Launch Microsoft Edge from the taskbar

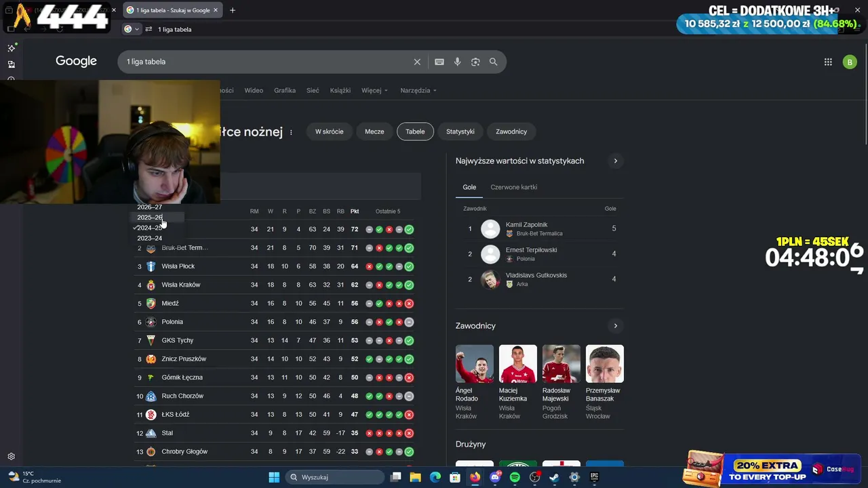(435, 477)
